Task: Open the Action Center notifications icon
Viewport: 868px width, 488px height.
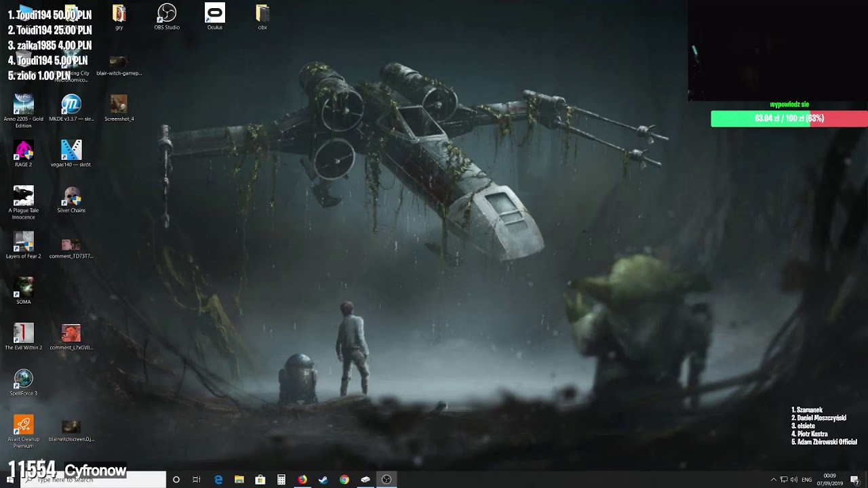Action: coord(854,479)
